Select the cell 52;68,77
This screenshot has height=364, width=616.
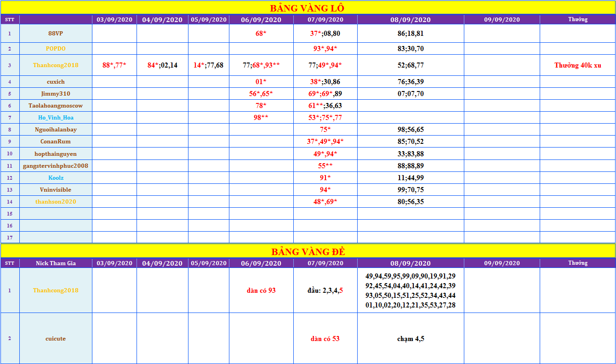pos(411,65)
